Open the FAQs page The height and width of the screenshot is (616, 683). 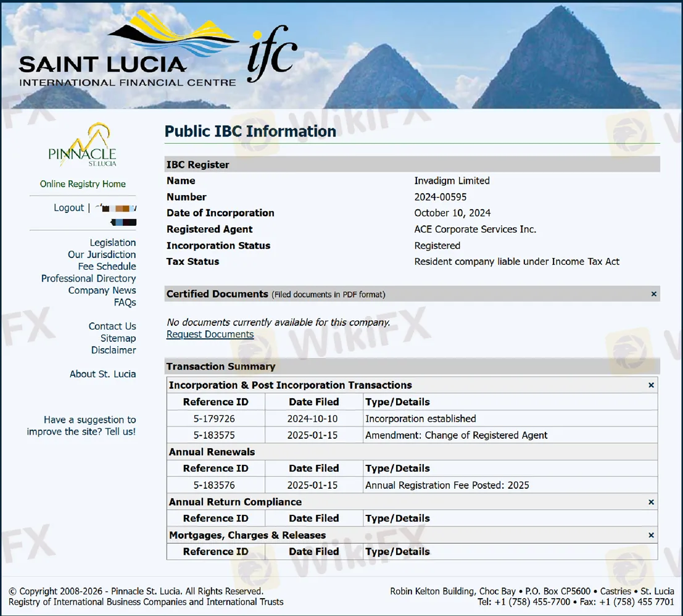(x=125, y=302)
